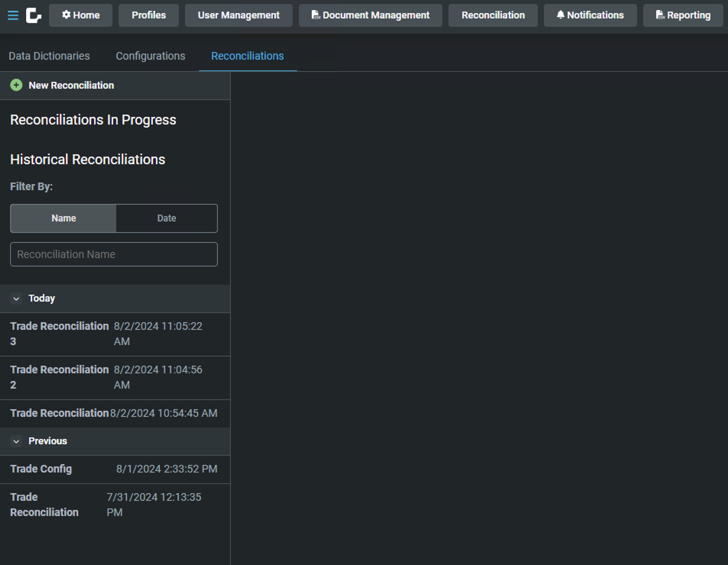Click the document icon on Document Management

pyautogui.click(x=315, y=15)
